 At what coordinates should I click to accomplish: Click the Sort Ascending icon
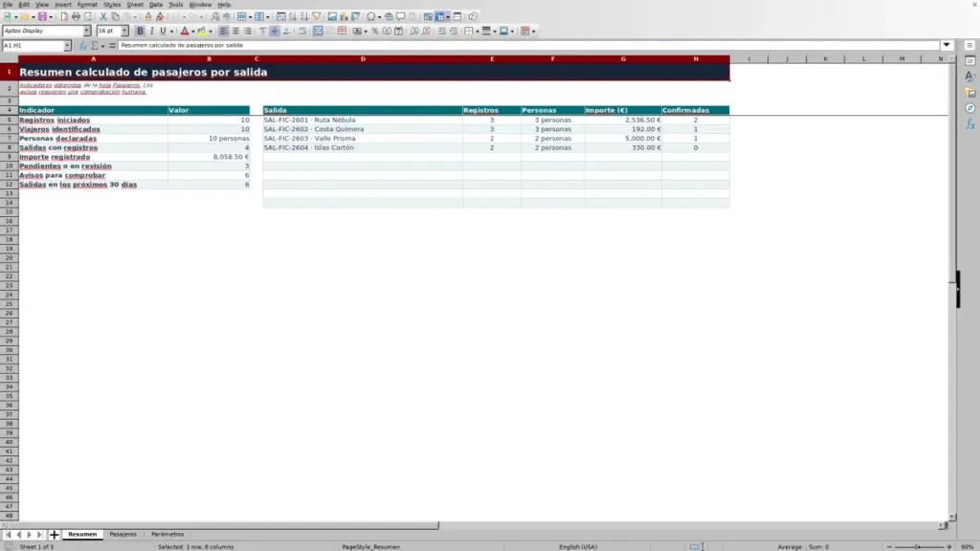pos(293,16)
